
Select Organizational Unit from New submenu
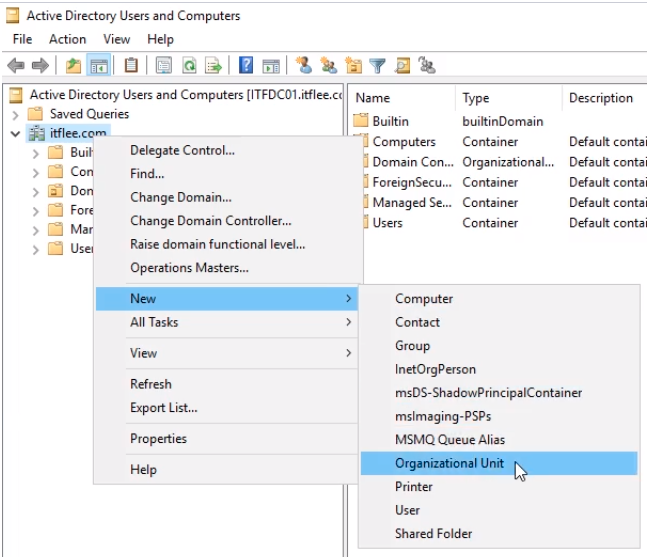point(449,463)
